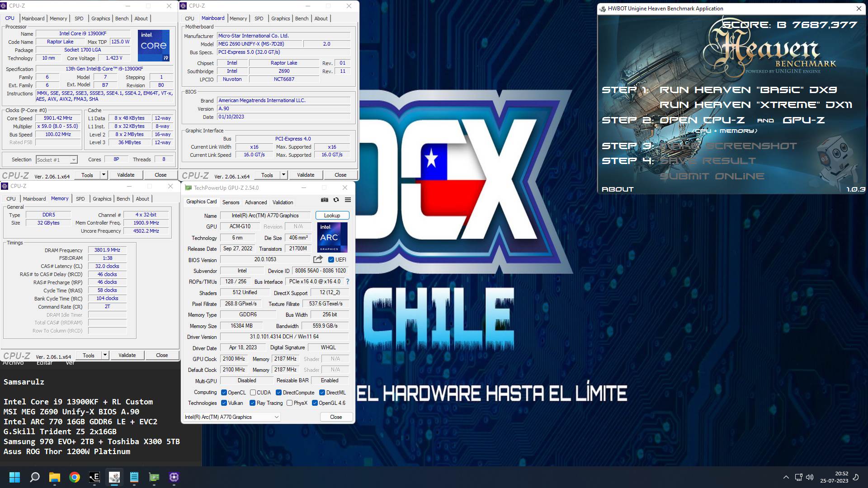Image resolution: width=868 pixels, height=488 pixels.
Task: Click the Driver Version field in GPU-Z
Action: [x=284, y=337]
